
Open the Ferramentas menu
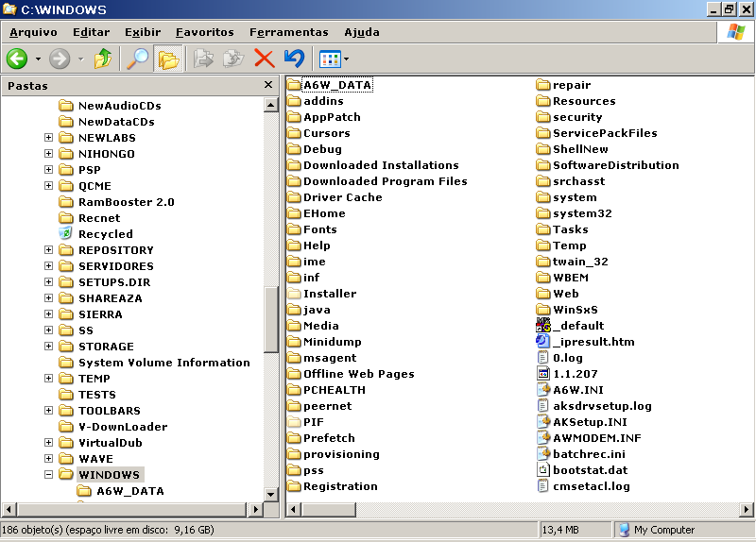pyautogui.click(x=289, y=32)
